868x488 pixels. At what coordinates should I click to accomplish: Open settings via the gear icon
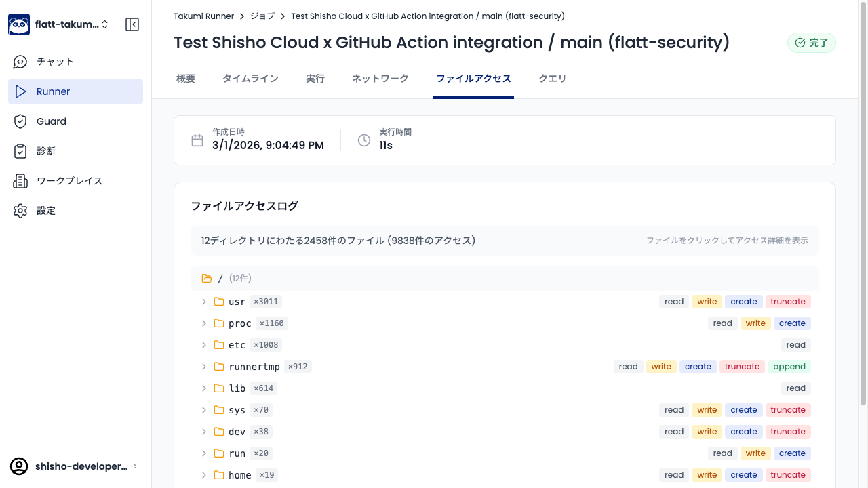20,211
